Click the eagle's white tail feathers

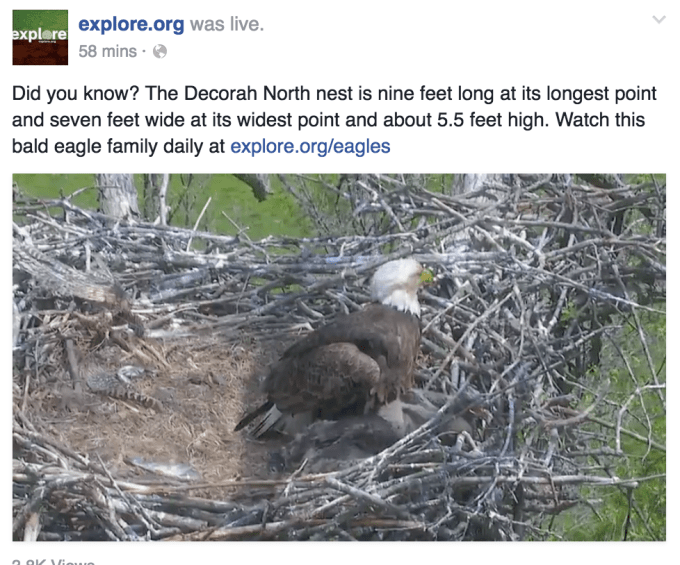pos(260,419)
